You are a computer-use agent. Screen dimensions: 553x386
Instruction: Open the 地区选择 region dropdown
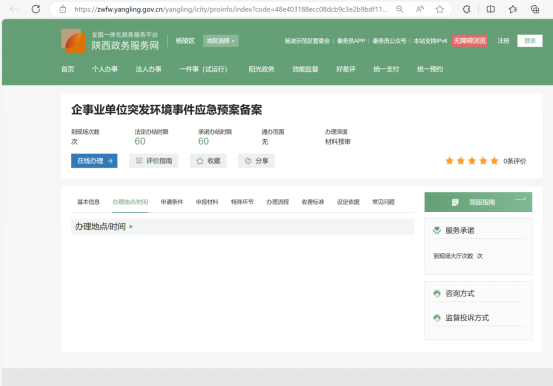(221, 41)
